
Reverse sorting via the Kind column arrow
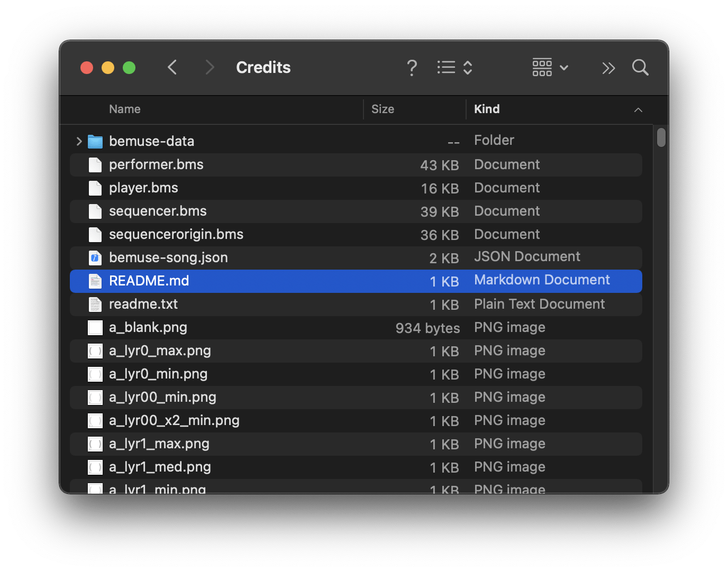pyautogui.click(x=638, y=110)
